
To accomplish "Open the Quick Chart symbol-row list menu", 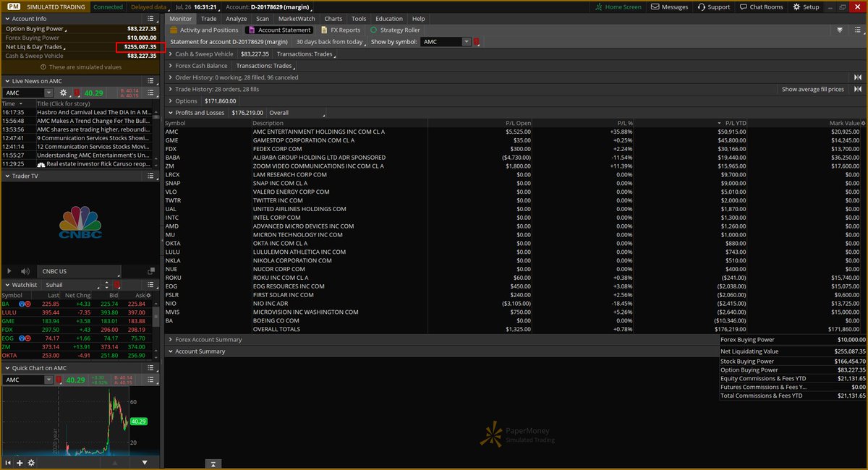I will 151,380.
